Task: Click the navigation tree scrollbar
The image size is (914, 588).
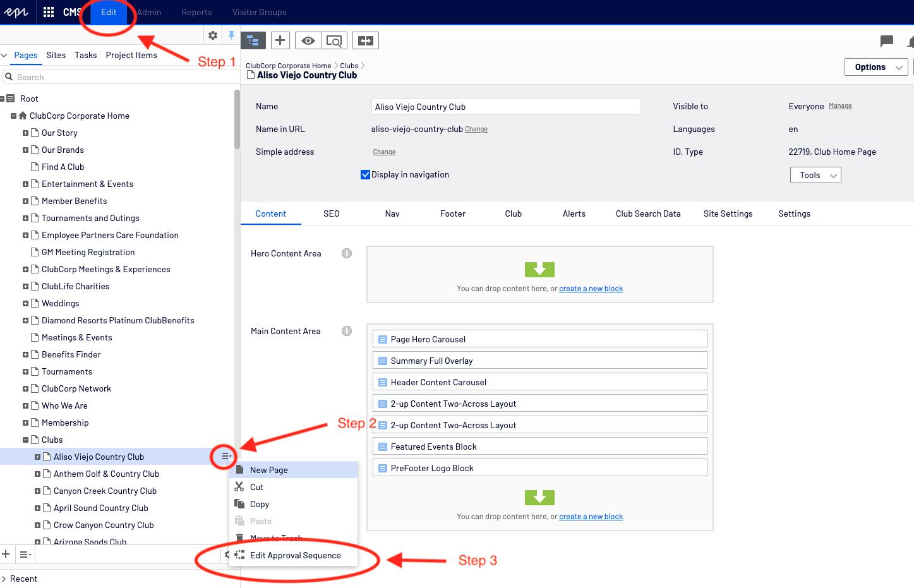Action: (237, 120)
